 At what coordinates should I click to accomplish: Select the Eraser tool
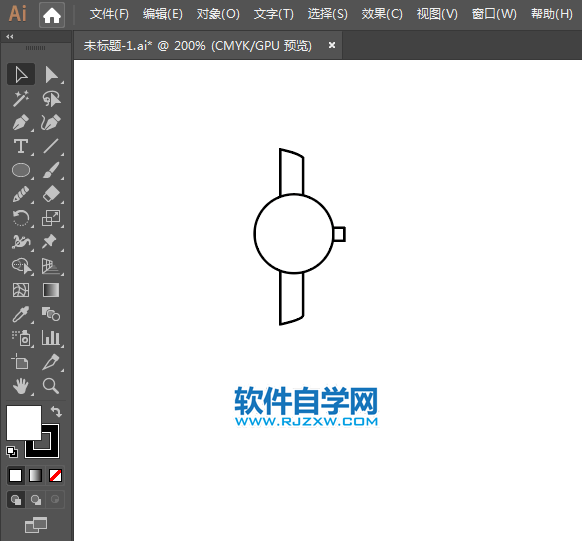pos(51,194)
